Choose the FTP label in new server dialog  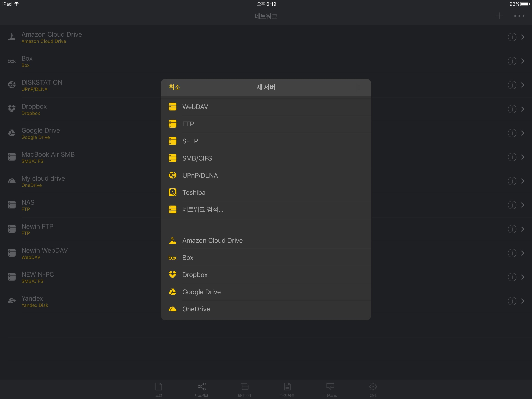point(188,124)
